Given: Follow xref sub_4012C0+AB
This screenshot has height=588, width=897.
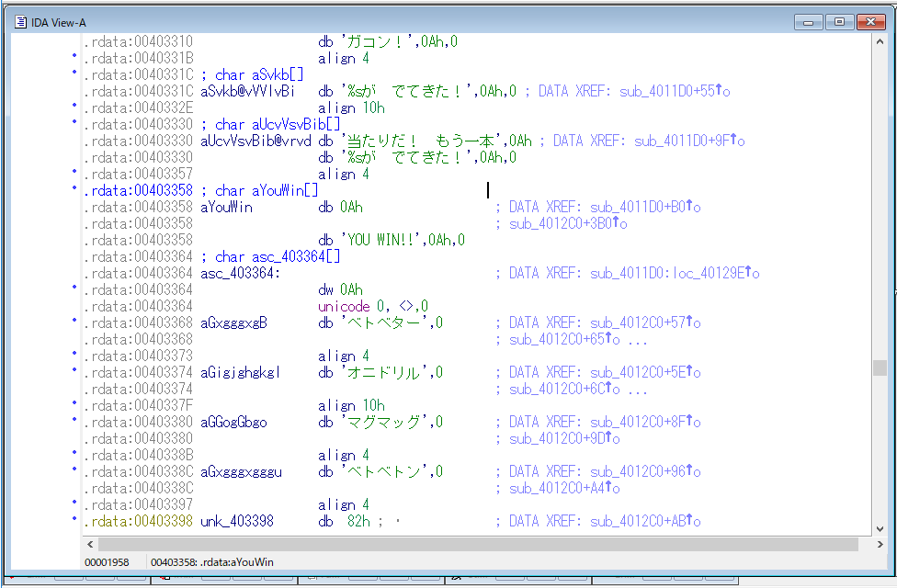Looking at the screenshot, I should pos(645,521).
